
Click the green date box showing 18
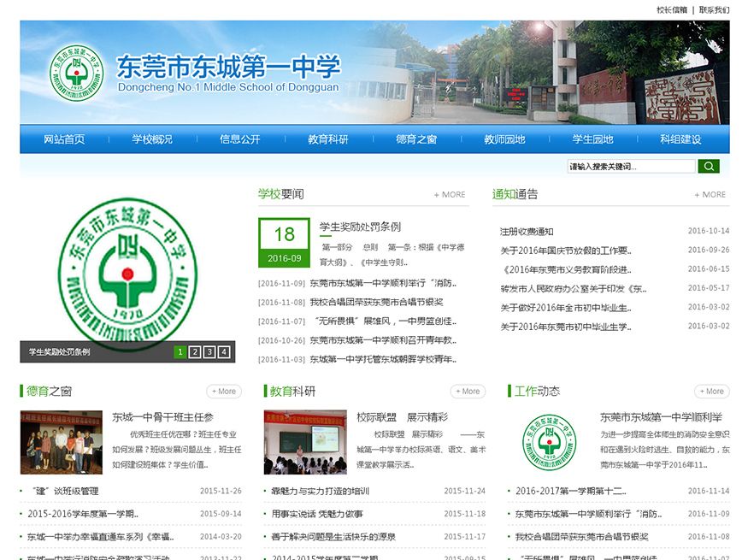pos(285,242)
